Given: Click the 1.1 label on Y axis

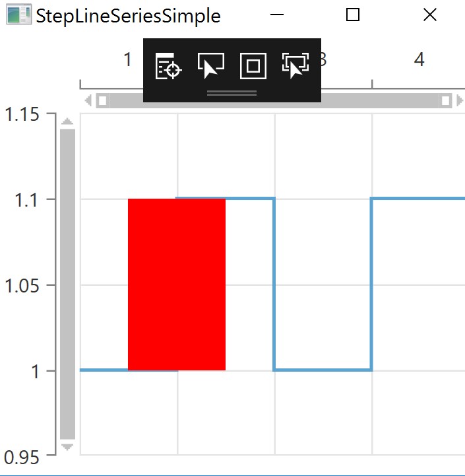Looking at the screenshot, I should pyautogui.click(x=30, y=199).
